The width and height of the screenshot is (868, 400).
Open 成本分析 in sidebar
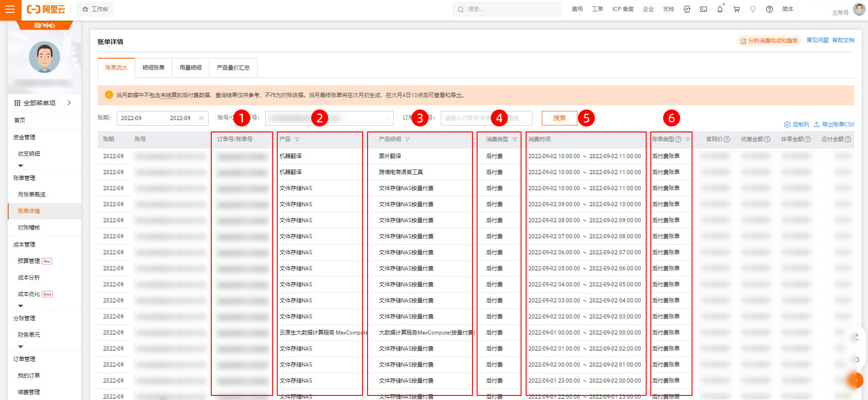pyautogui.click(x=29, y=278)
